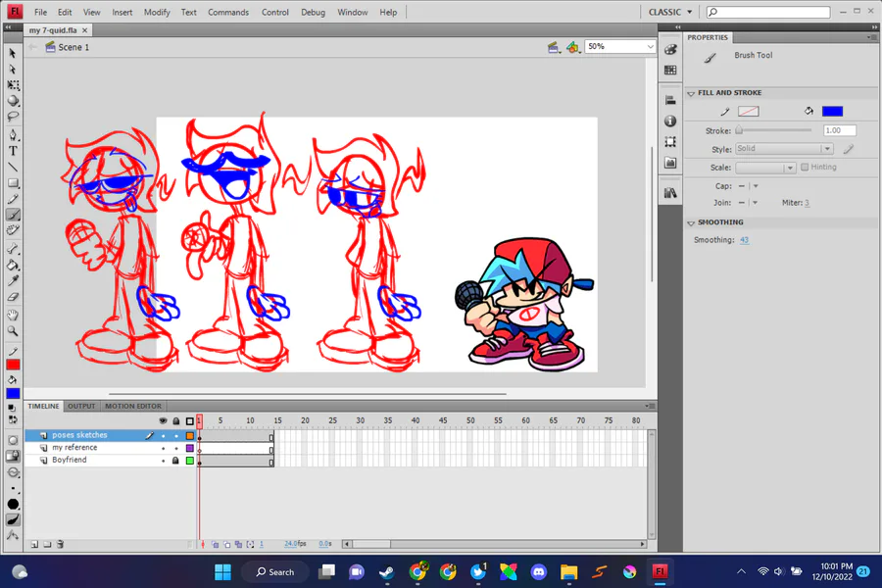Click the Scene 1 breadcrumb
This screenshot has height=588, width=882.
click(73, 47)
